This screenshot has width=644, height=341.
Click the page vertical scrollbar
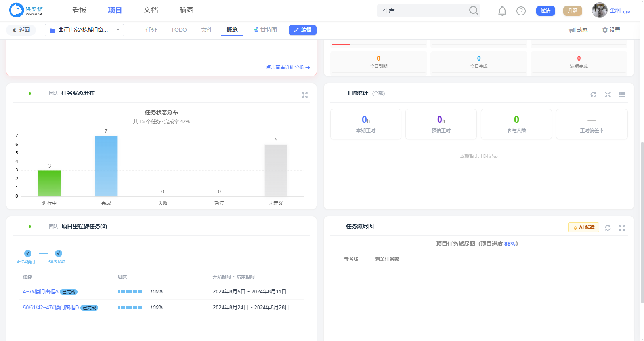(642, 223)
